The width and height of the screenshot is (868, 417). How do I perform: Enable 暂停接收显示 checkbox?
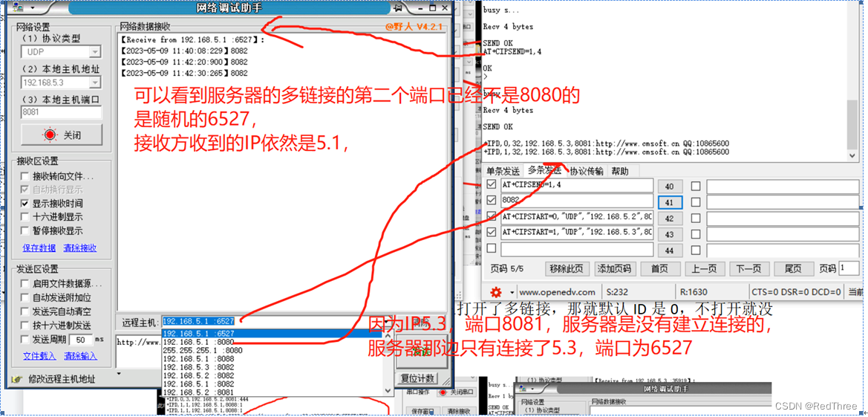pyautogui.click(x=25, y=230)
